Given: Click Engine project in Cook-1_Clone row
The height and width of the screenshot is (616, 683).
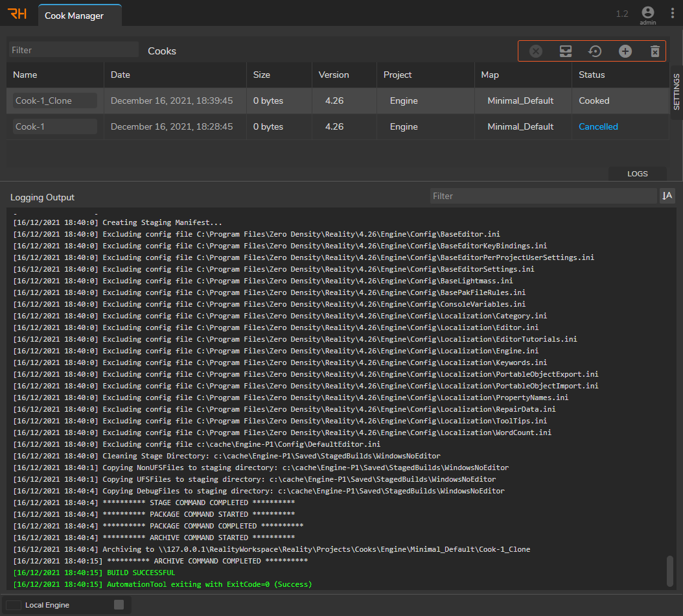Looking at the screenshot, I should (404, 101).
